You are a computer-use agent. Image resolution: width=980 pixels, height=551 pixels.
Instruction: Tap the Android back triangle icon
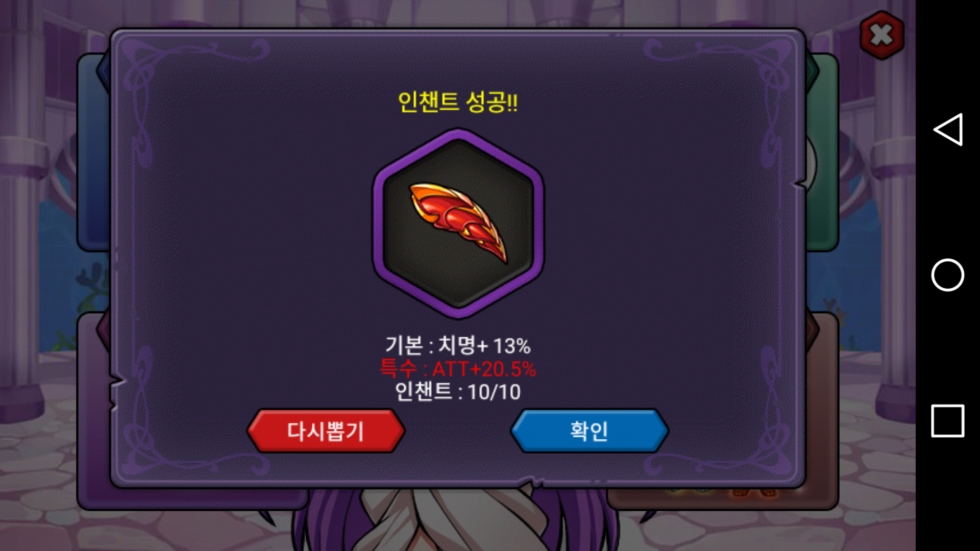pyautogui.click(x=948, y=130)
